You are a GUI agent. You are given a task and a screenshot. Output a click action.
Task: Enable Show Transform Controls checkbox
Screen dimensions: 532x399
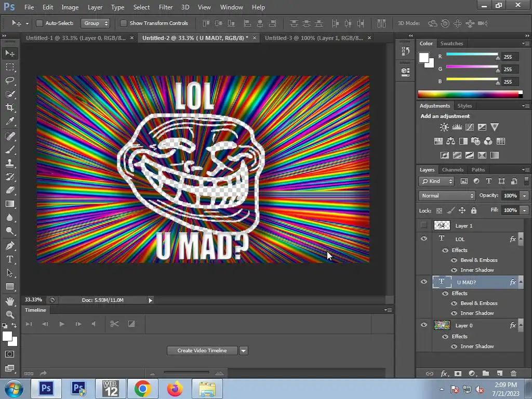[x=124, y=23]
